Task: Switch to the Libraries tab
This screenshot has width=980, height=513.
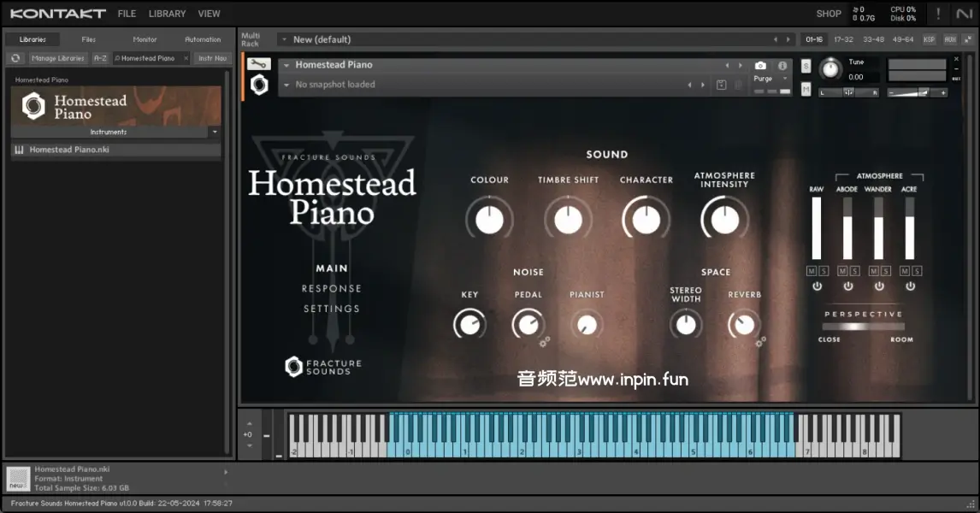Action: click(x=32, y=39)
